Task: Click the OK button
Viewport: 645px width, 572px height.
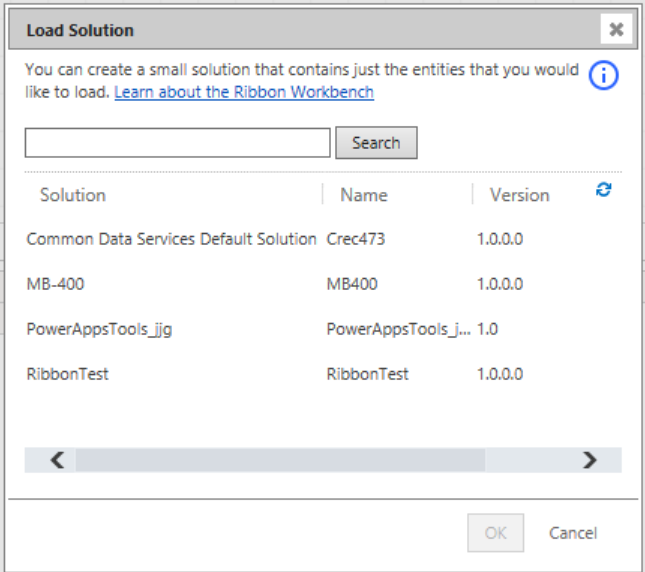Action: [x=495, y=533]
